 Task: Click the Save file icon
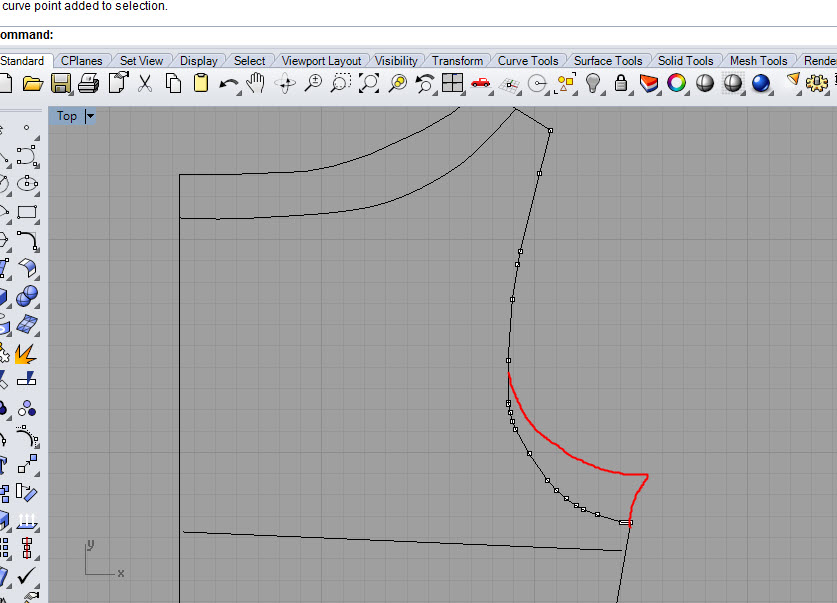(61, 84)
